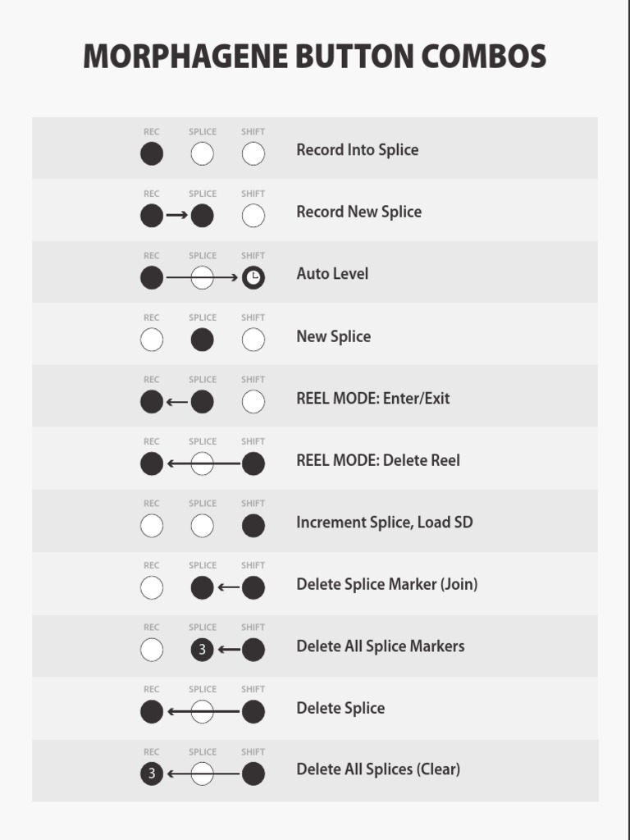Screen dimensions: 630x840
Task: Click the "Record New Splice" label
Action: tap(358, 212)
